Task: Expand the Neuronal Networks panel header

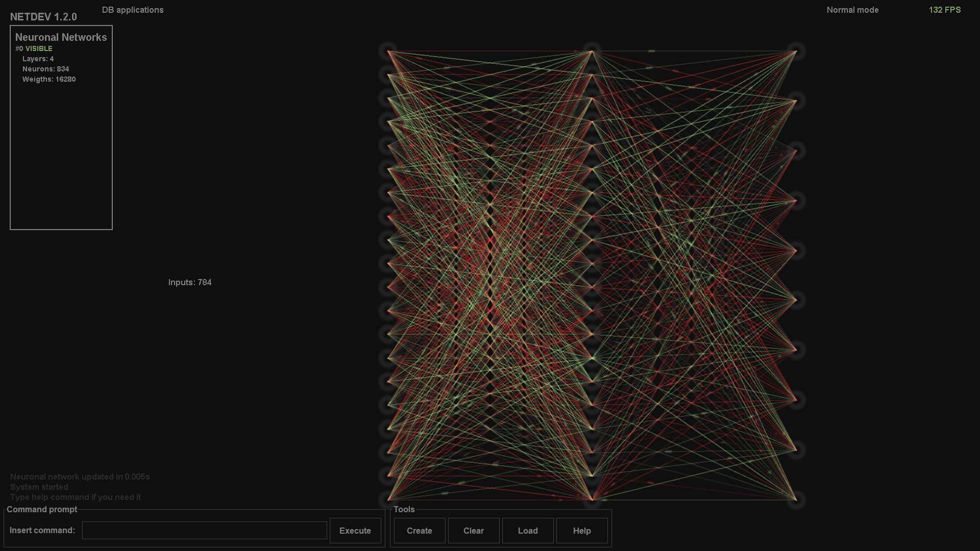Action: (x=61, y=37)
